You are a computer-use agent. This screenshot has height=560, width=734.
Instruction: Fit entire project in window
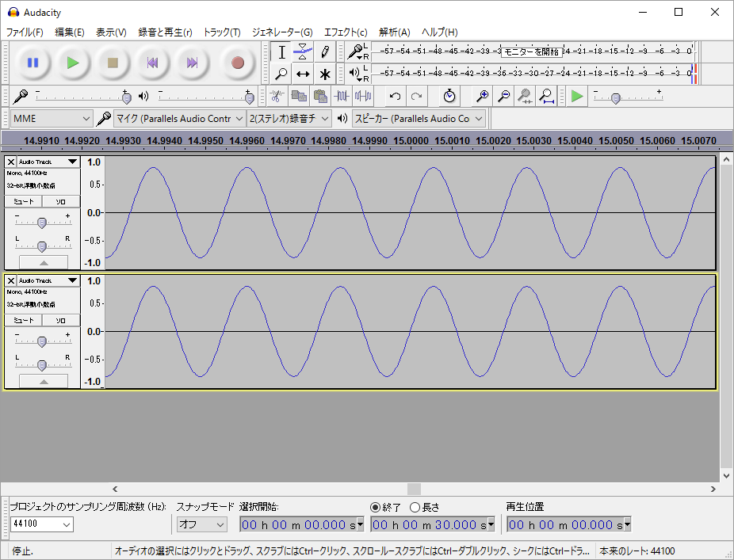click(546, 97)
